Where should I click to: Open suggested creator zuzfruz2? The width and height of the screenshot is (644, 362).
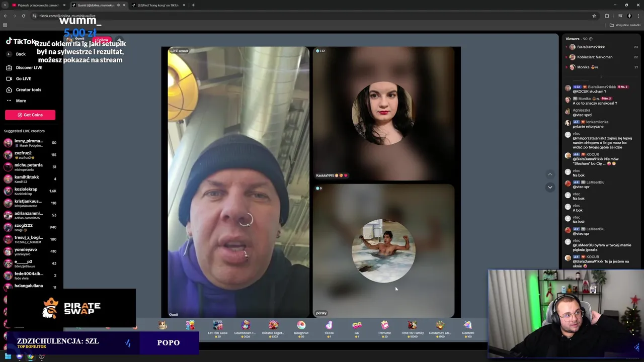(x=30, y=155)
